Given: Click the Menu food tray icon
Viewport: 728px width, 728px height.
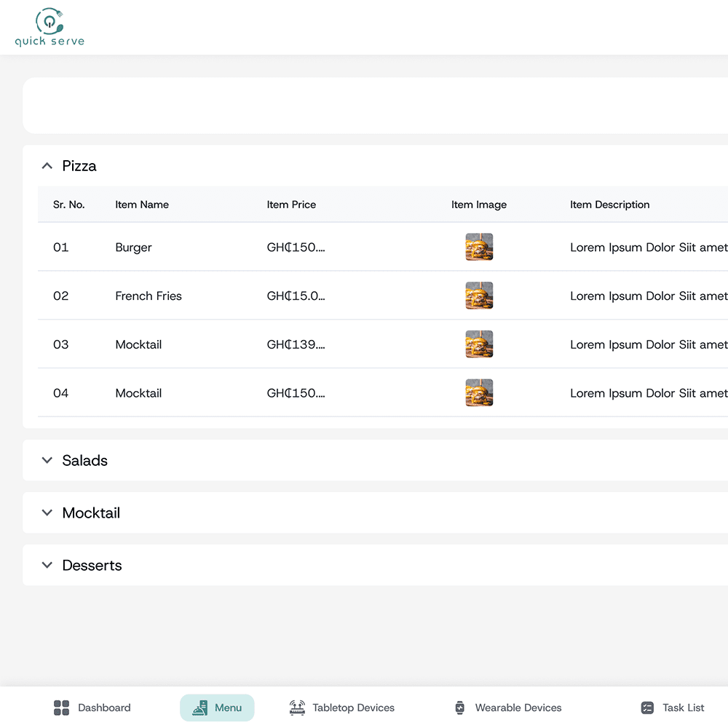Looking at the screenshot, I should [200, 708].
